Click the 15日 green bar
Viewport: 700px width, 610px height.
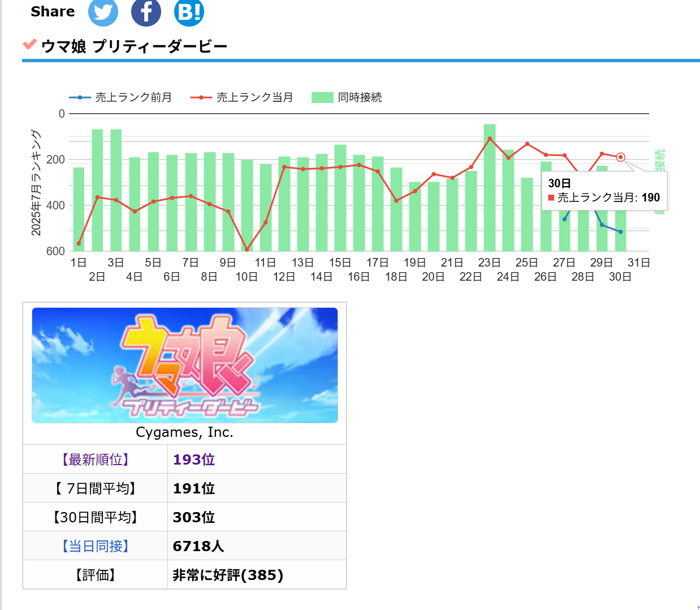coord(340,198)
